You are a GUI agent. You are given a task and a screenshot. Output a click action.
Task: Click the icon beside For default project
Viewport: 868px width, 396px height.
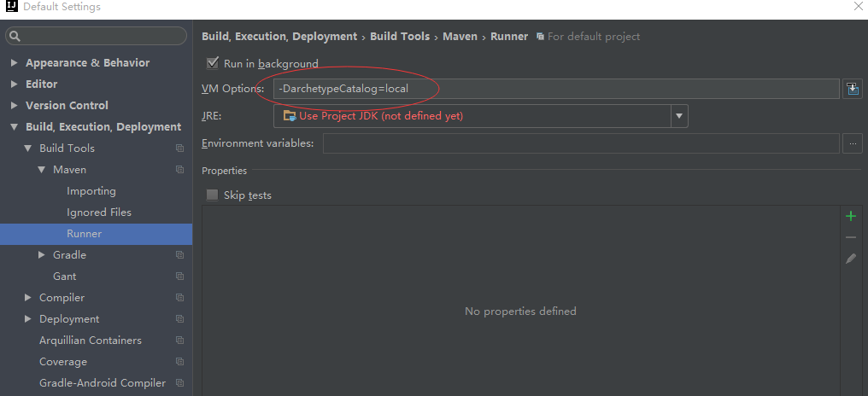(540, 37)
